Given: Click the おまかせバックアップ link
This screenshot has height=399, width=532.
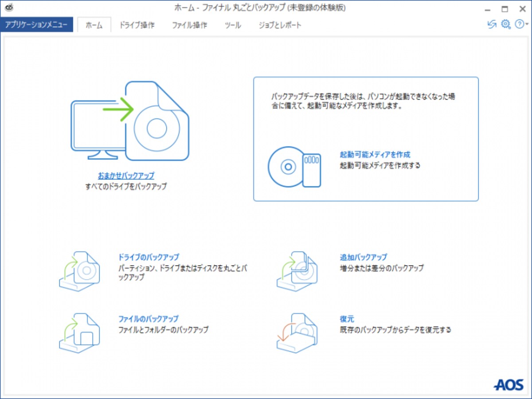Looking at the screenshot, I should [x=126, y=176].
